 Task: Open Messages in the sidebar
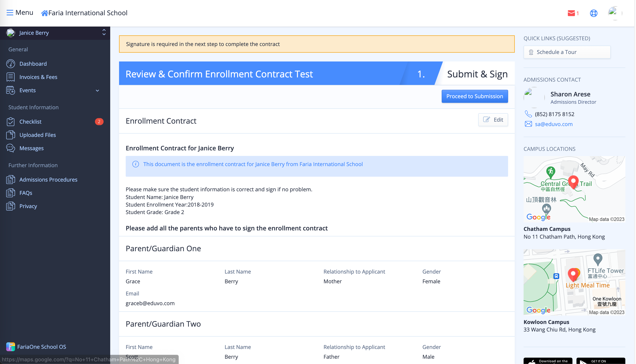click(x=31, y=148)
